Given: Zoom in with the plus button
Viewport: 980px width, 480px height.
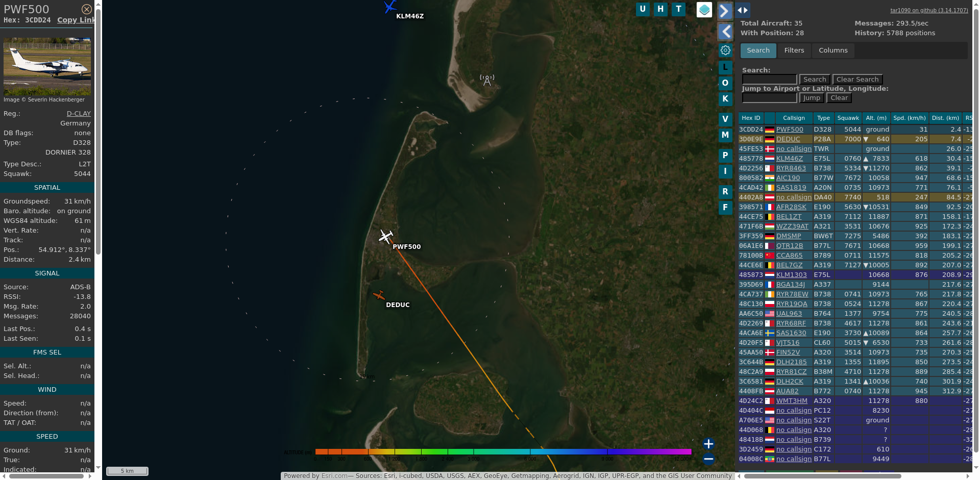Looking at the screenshot, I should click(x=708, y=444).
